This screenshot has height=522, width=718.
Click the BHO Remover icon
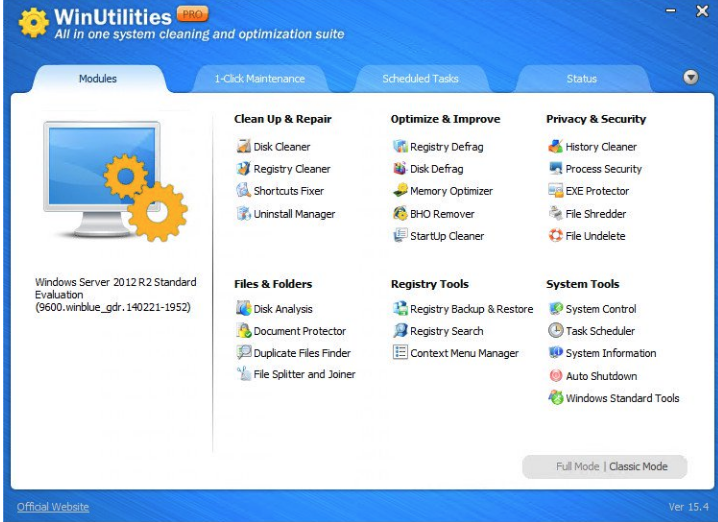tap(400, 213)
